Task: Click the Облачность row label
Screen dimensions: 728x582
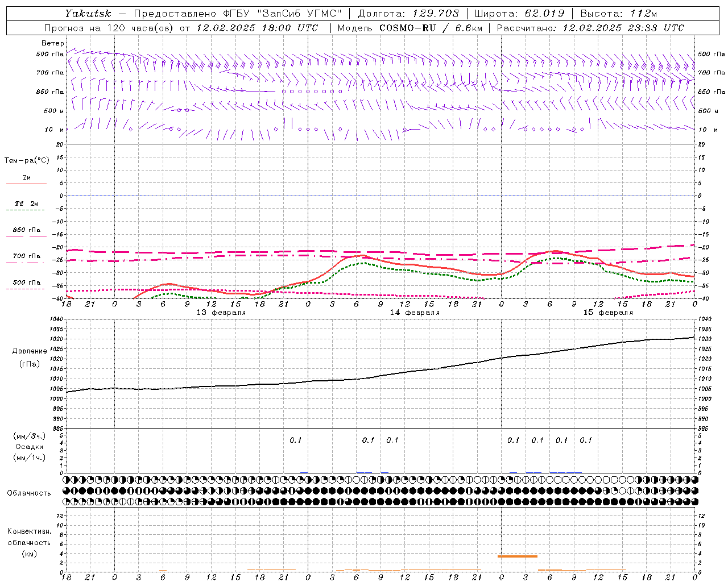Action: pos(29,493)
